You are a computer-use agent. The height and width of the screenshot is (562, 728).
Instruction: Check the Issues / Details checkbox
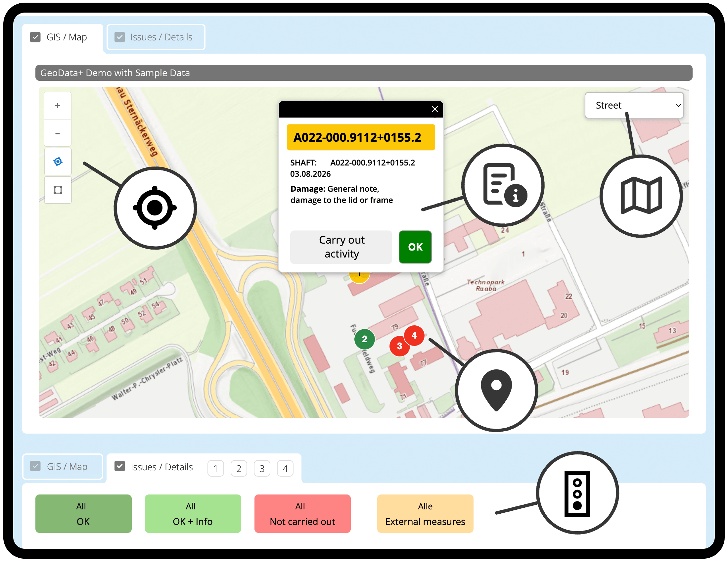(x=119, y=37)
